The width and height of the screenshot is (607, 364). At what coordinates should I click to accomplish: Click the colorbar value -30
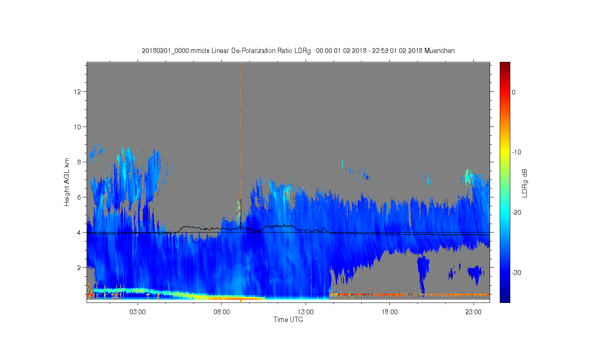516,273
